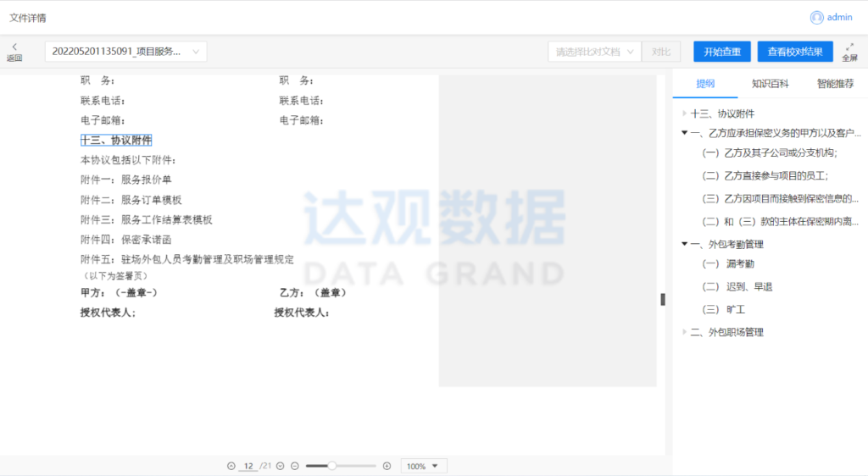
Task: Collapse the 一、乙方应承担保密义务 outline node
Action: (685, 133)
